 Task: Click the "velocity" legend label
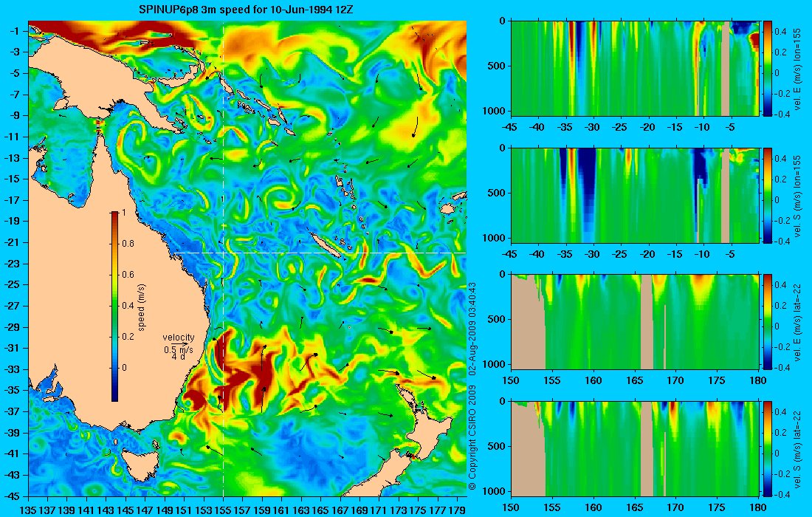(179, 338)
